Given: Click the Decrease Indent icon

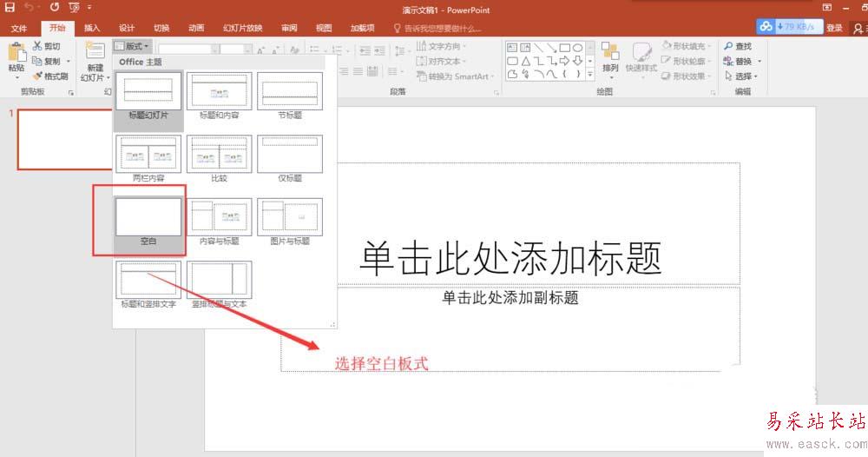Looking at the screenshot, I should (x=365, y=50).
